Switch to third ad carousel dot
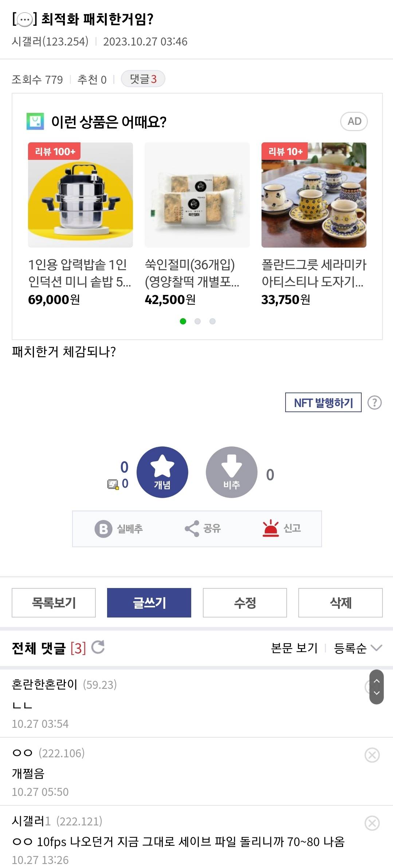393x868 pixels. (213, 321)
